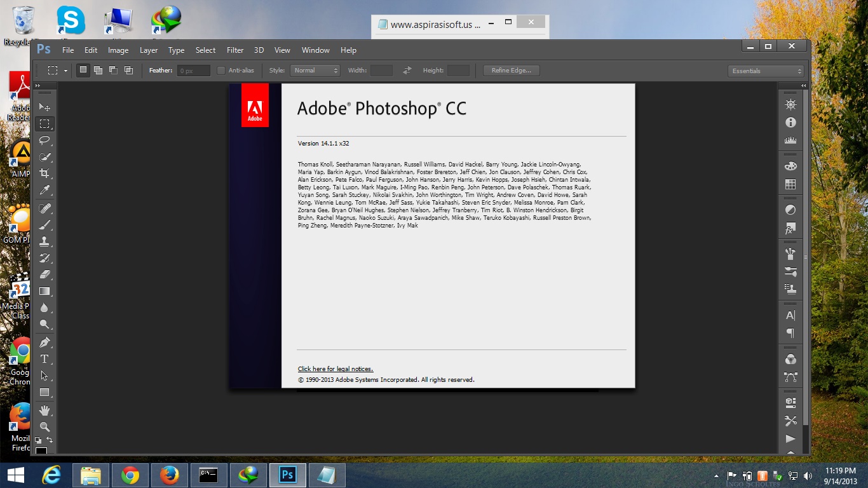Open the File menu
The image size is (868, 488).
pos(68,50)
